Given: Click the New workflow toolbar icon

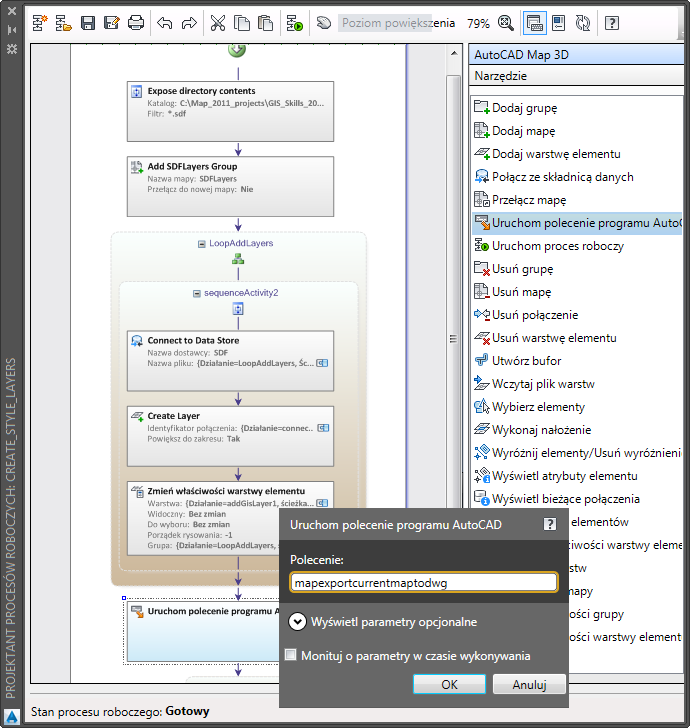Looking at the screenshot, I should 40,23.
